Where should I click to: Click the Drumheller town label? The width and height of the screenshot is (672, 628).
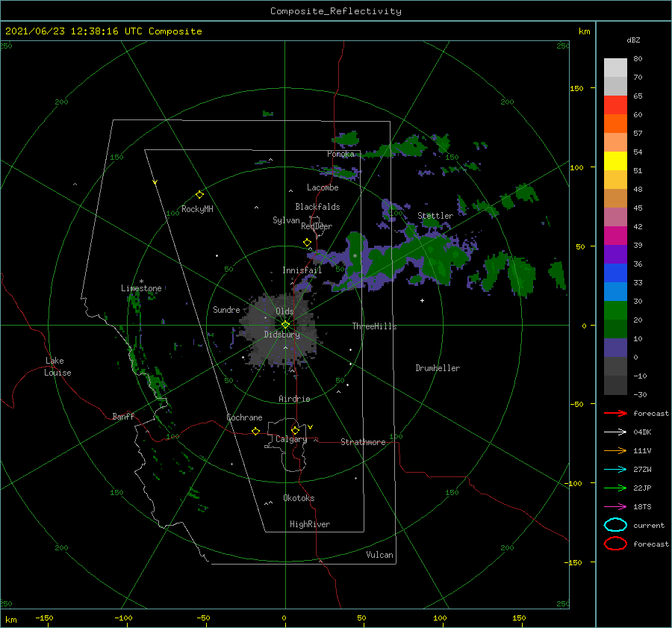tap(438, 368)
